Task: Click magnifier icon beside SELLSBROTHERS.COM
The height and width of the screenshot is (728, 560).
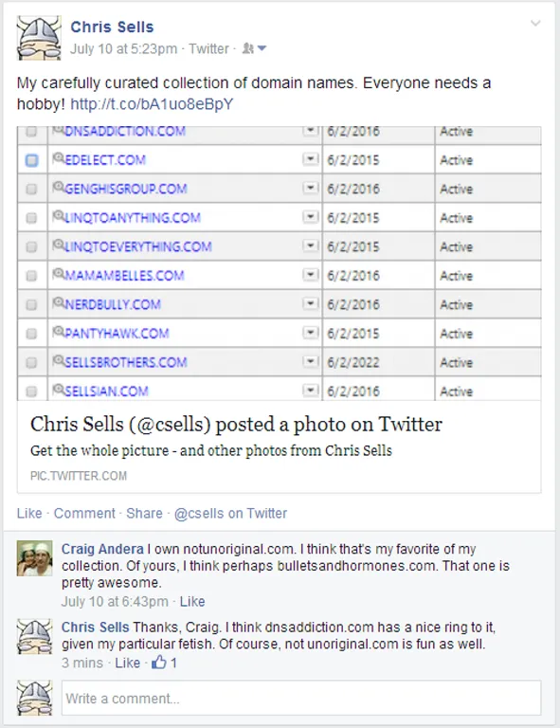Action: click(59, 360)
